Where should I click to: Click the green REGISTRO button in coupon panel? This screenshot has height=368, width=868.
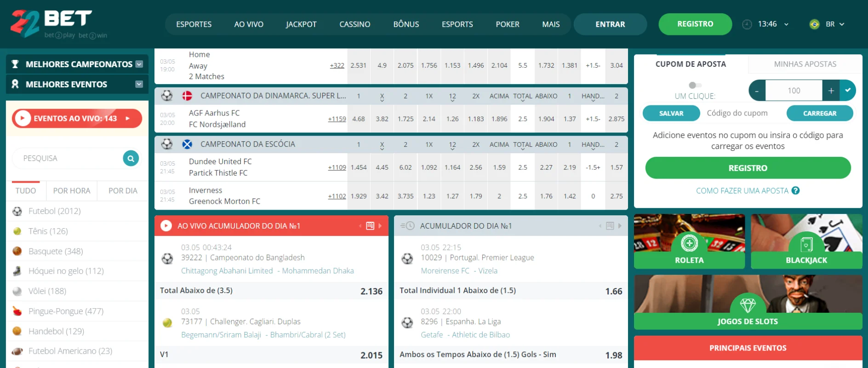748,168
